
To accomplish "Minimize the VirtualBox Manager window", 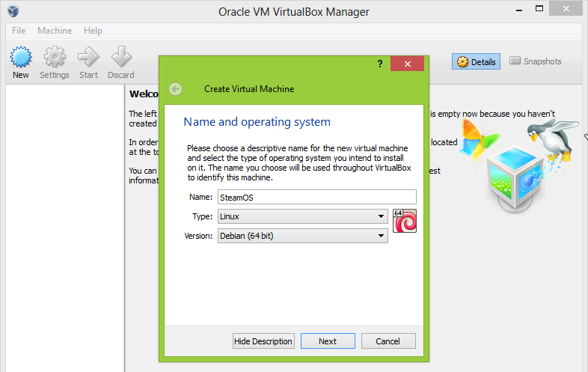I will coord(519,9).
